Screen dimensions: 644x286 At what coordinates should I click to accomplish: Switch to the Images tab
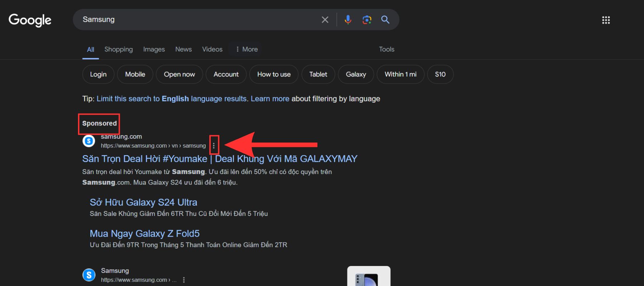[154, 49]
